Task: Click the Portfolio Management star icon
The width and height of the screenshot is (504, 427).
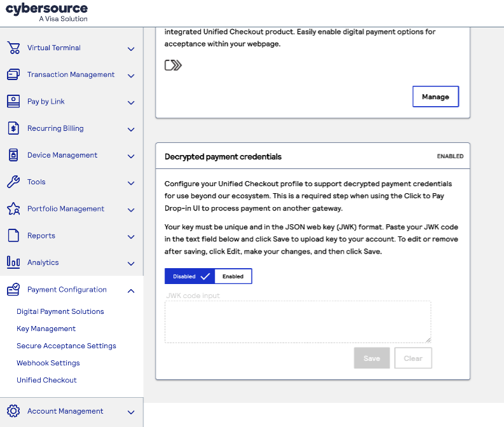Action: pyautogui.click(x=13, y=209)
